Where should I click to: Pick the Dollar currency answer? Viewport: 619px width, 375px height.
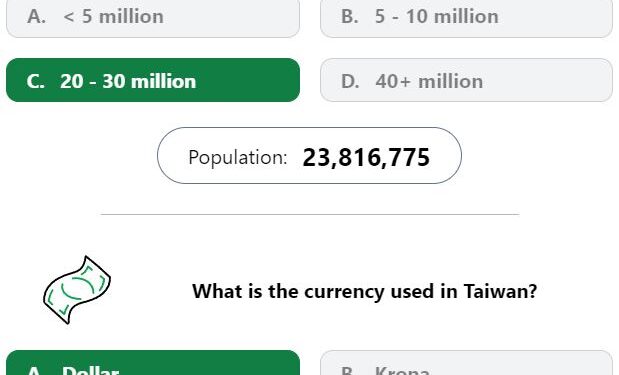[x=153, y=363]
